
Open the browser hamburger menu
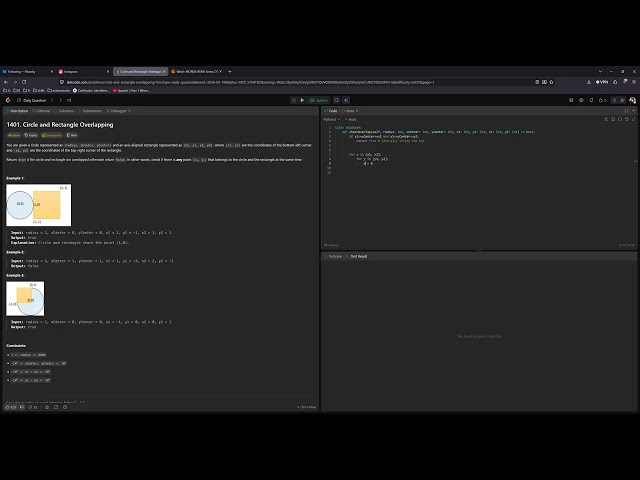634,82
